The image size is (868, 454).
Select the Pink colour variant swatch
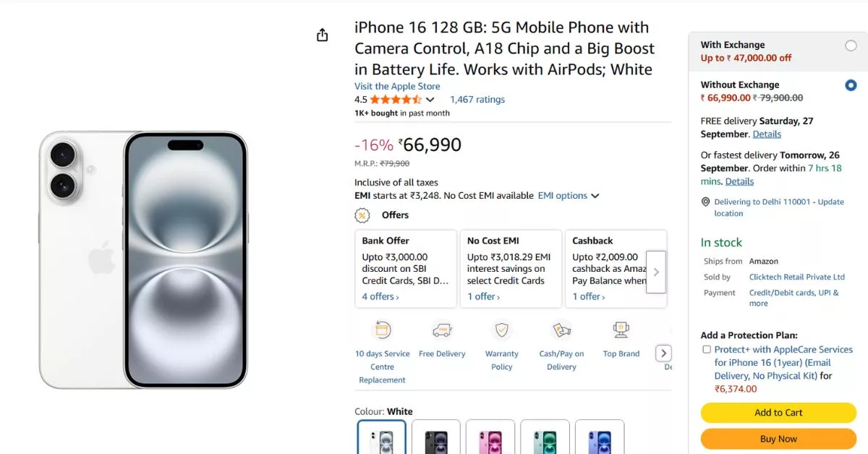490,439
